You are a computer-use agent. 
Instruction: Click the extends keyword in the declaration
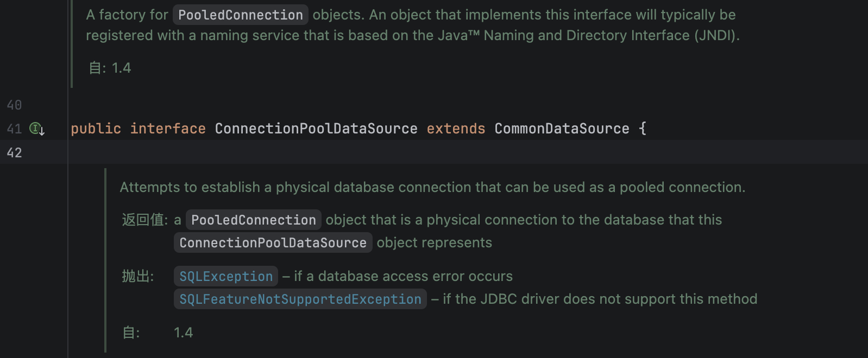pos(456,129)
